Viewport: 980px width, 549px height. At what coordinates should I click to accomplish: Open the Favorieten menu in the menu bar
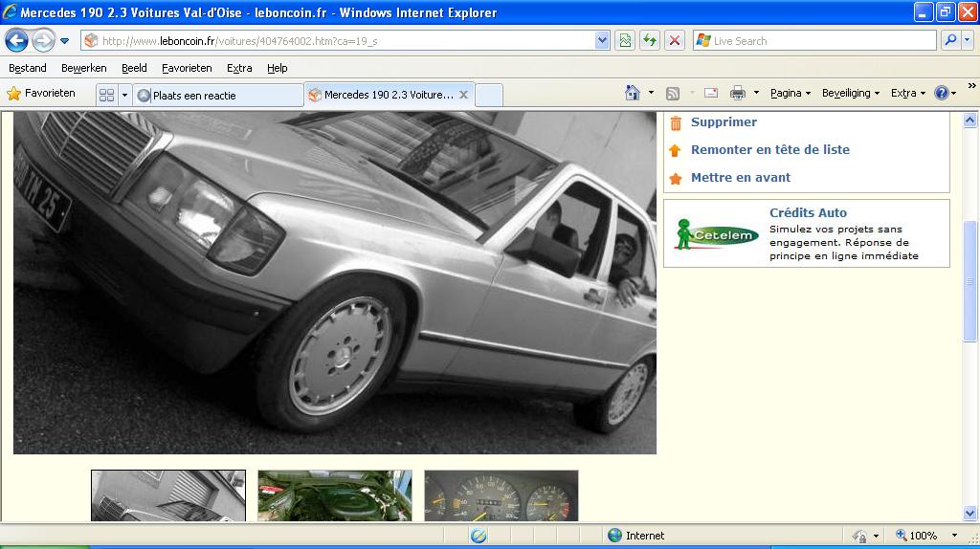[x=187, y=68]
